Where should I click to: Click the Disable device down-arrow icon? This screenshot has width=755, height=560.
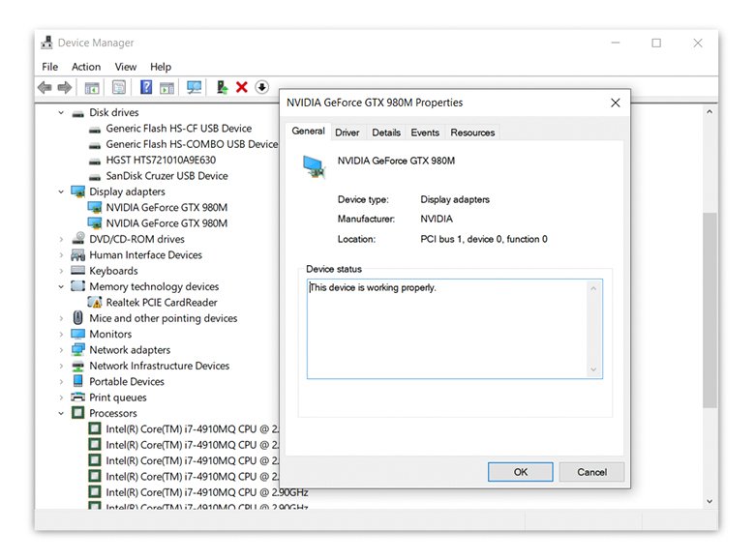pyautogui.click(x=261, y=88)
